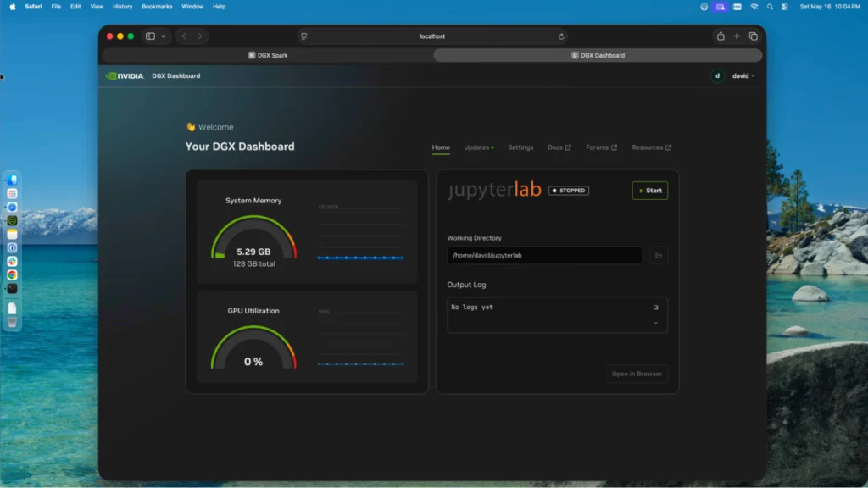
Task: Open Notes from the Dock
Action: [12, 234]
